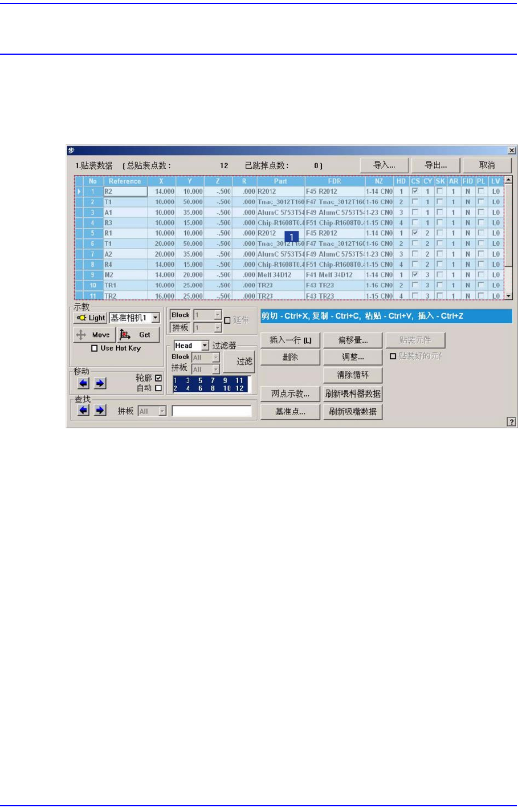Open the 基准相机1 camera dropdown
Screen dimensions: 518x812
click(x=134, y=318)
